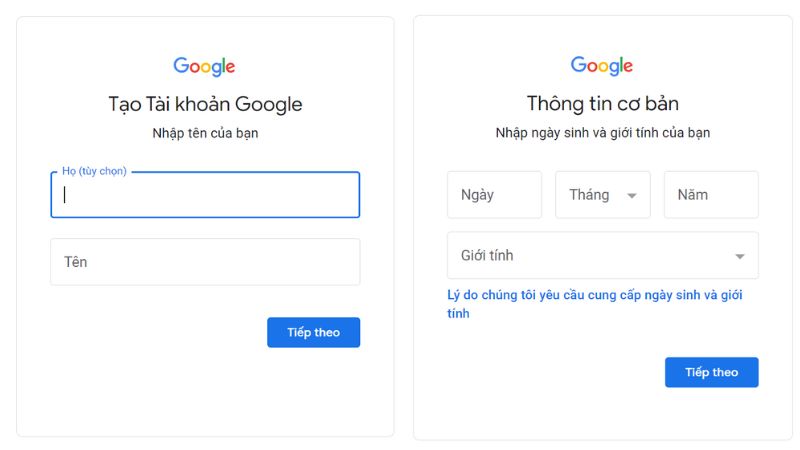800x450 pixels.
Task: Click the 'Nhập tên của bạn' subtitle
Action: coord(205,132)
